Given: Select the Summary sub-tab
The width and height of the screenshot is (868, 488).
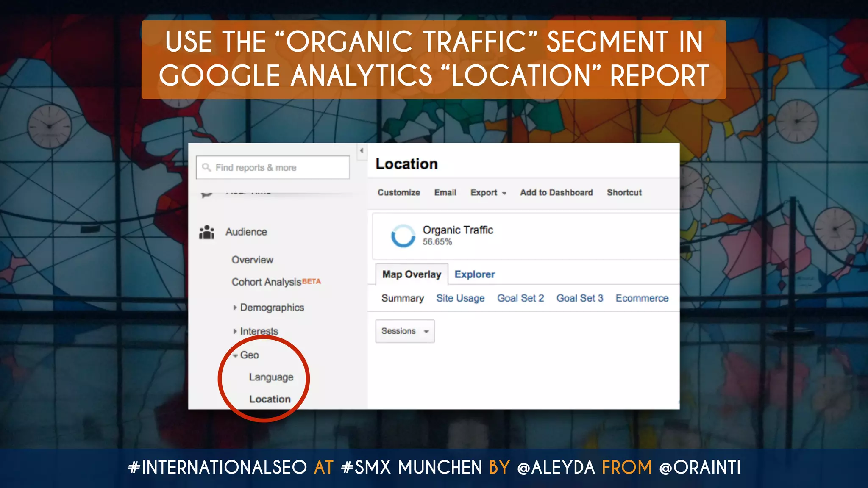Looking at the screenshot, I should [403, 298].
